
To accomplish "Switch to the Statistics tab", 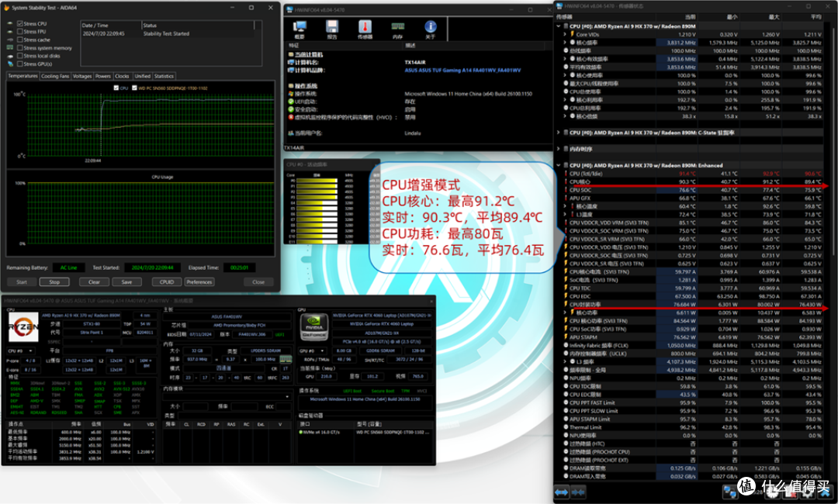I will click(164, 76).
